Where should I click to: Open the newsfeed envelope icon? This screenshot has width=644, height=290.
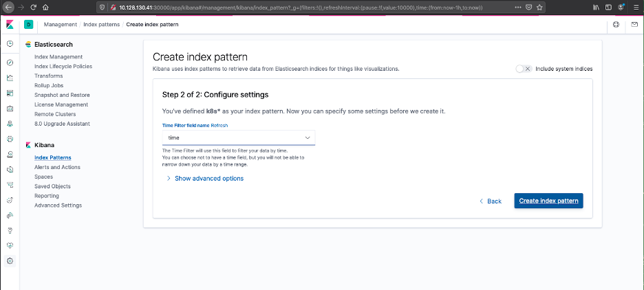pos(634,25)
